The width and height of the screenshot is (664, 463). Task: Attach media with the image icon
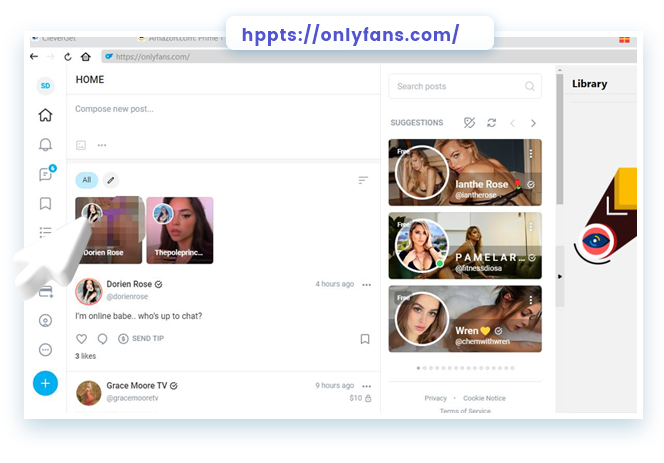pyautogui.click(x=81, y=145)
